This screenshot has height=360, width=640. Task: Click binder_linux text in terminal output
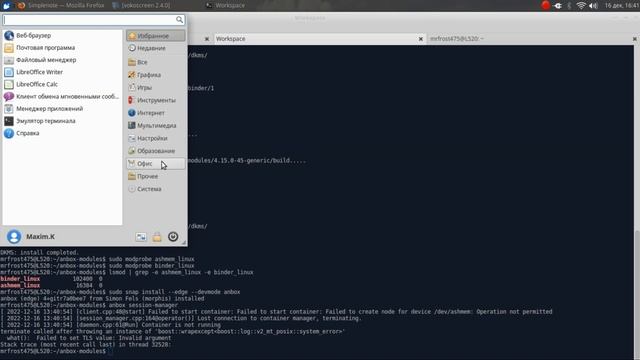click(x=20, y=279)
